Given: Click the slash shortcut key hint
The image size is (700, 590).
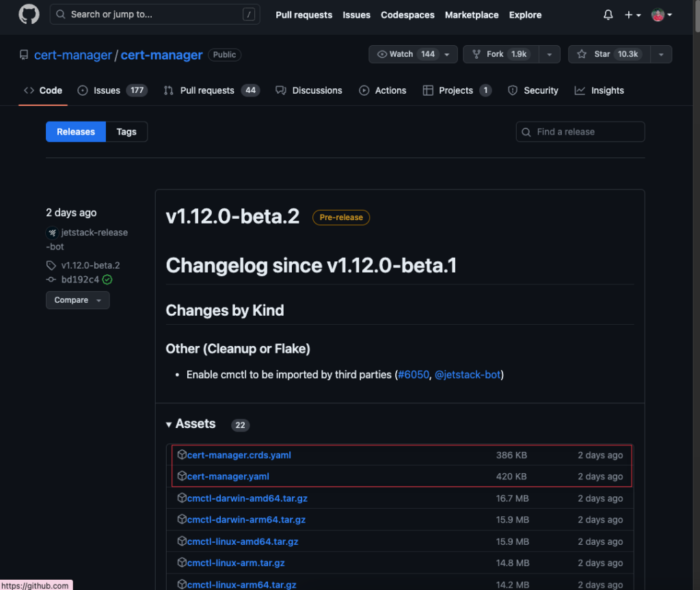Looking at the screenshot, I should [249, 14].
